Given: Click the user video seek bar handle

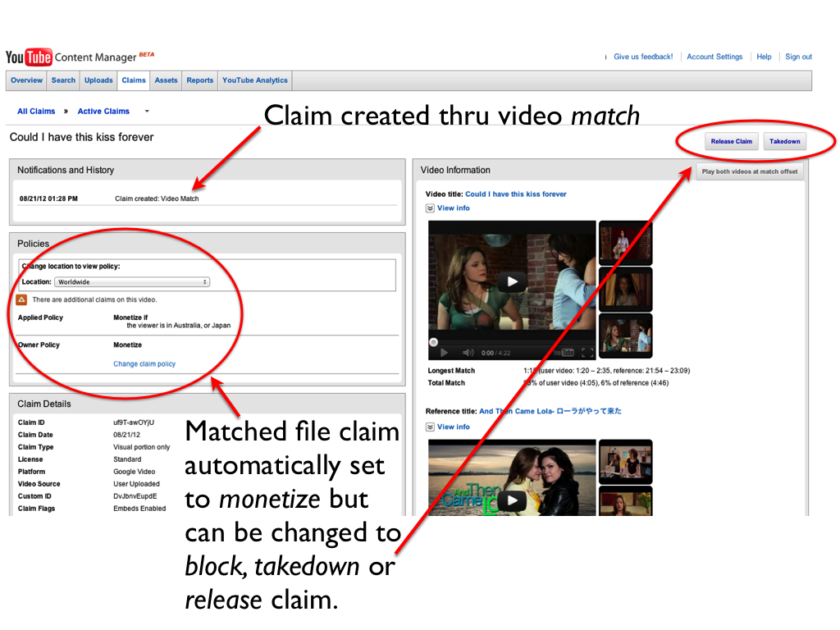Looking at the screenshot, I should pyautogui.click(x=433, y=342).
